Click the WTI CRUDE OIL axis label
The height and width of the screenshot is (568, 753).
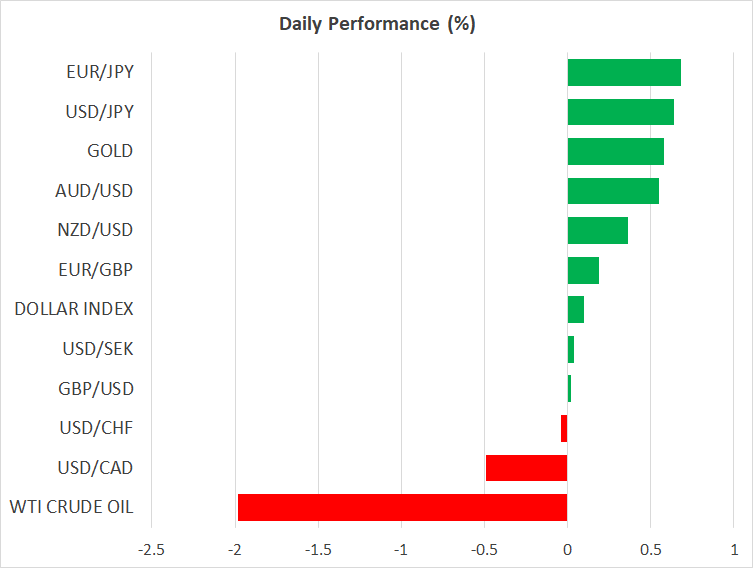click(71, 507)
